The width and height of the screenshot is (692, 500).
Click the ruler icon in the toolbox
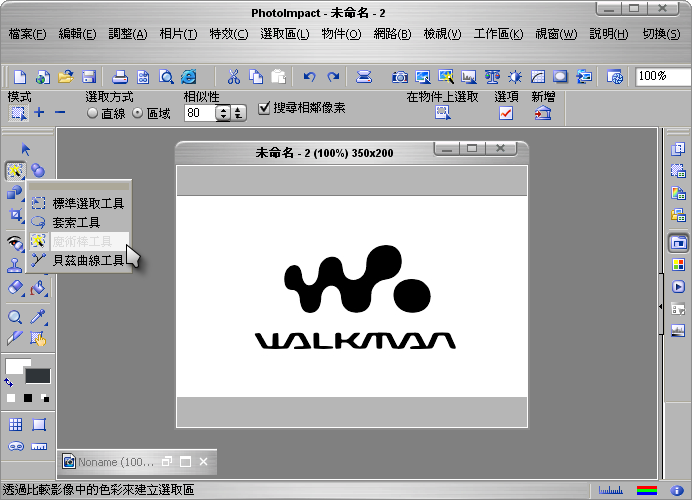39,447
